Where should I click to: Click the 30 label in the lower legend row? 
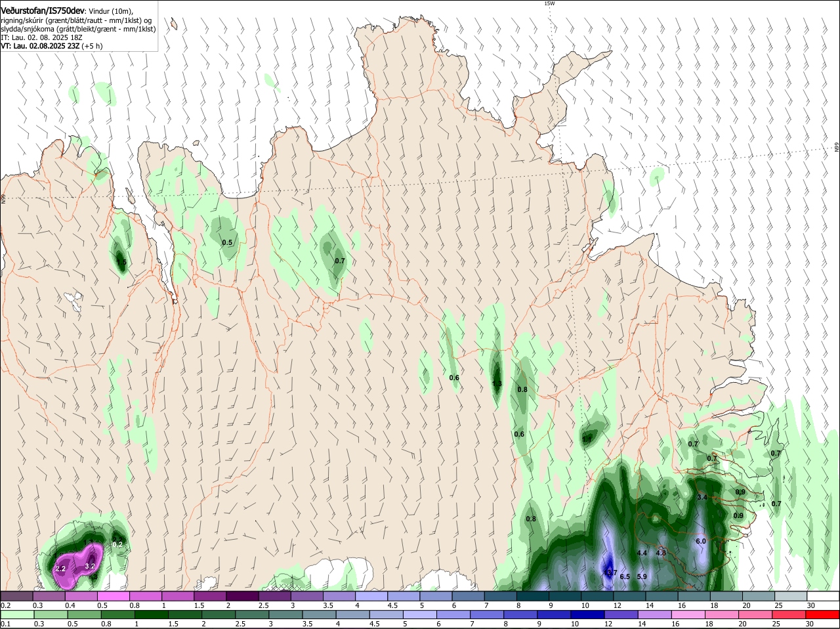[x=810, y=624]
